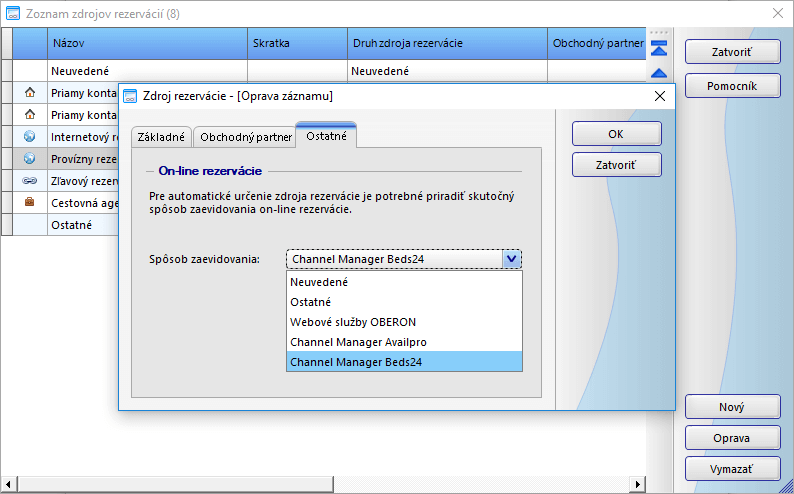Move up one record with the up arrow icon
The height and width of the screenshot is (494, 794).
tap(659, 72)
